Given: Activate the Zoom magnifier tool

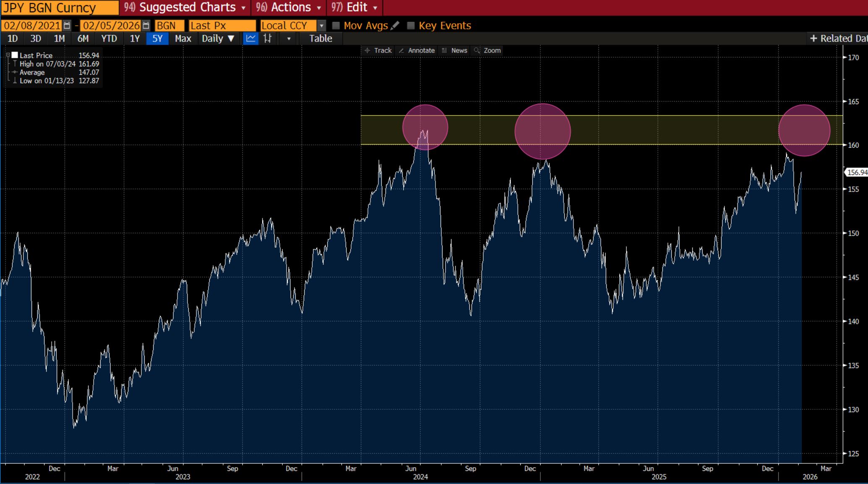Looking at the screenshot, I should point(487,50).
